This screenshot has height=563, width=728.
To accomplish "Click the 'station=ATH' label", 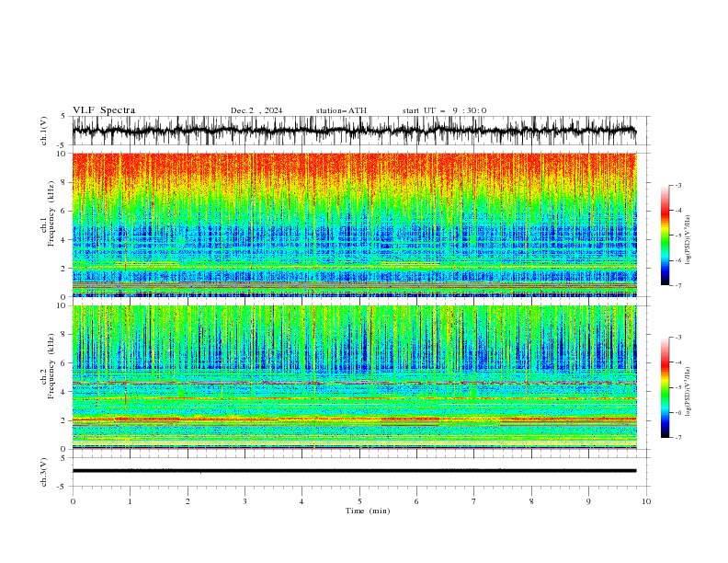I will 341,110.
